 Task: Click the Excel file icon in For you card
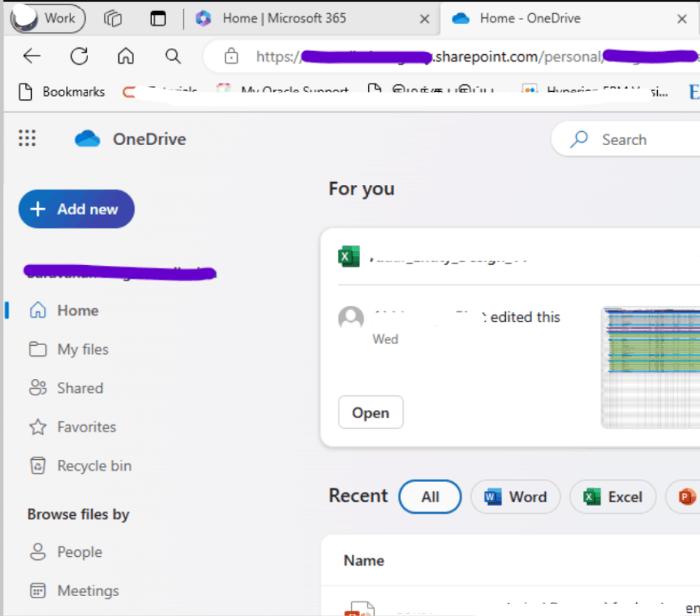coord(349,256)
